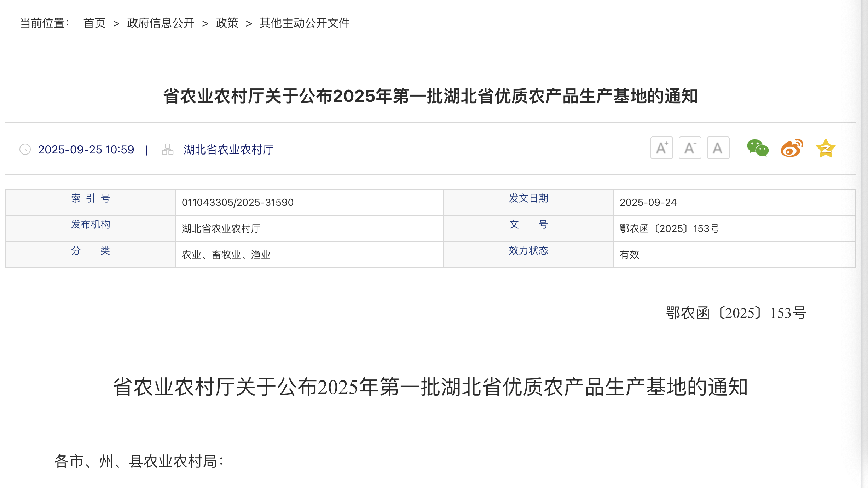
Task: Click the document number 鄂农函〔2025〕153号 cell
Action: point(669,228)
